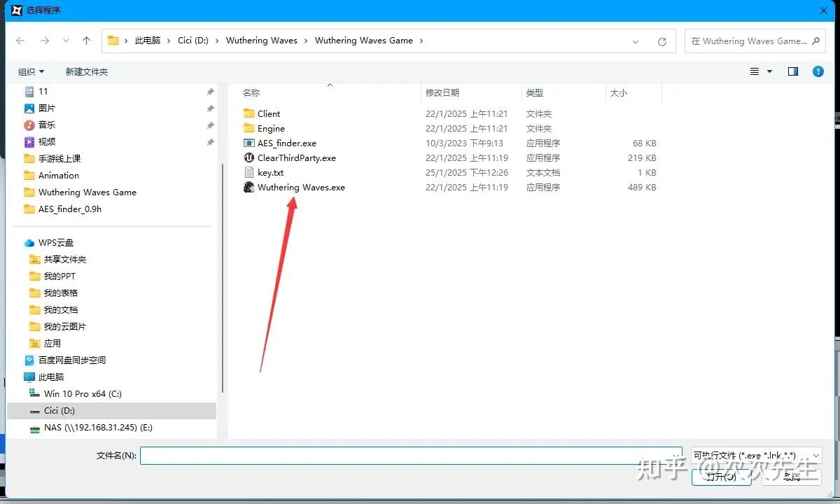The height and width of the screenshot is (504, 840).
Task: Select the ClearThirdParty.exe Unreal icon file
Action: pyautogui.click(x=296, y=158)
